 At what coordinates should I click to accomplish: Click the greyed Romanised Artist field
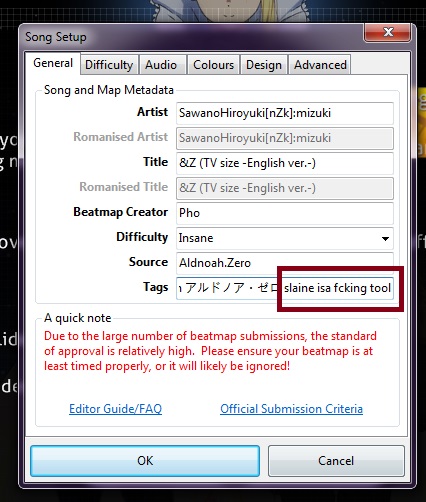click(x=285, y=138)
